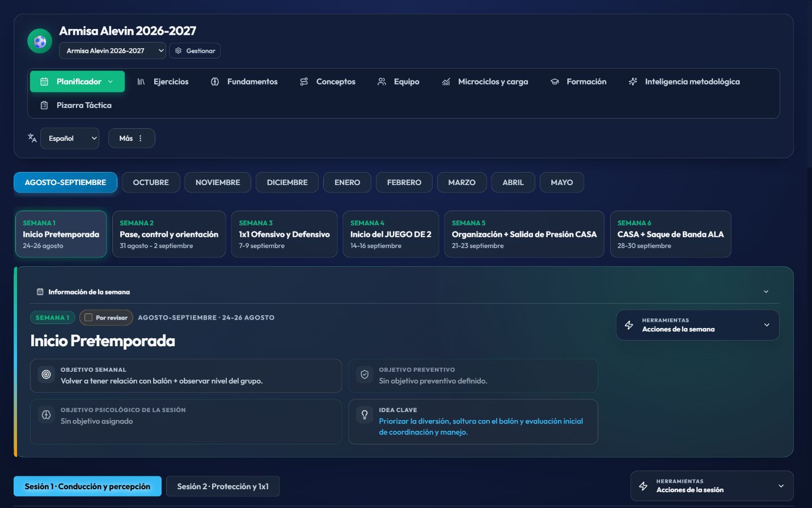
Task: Expand Acciones de la semana tools
Action: [697, 325]
